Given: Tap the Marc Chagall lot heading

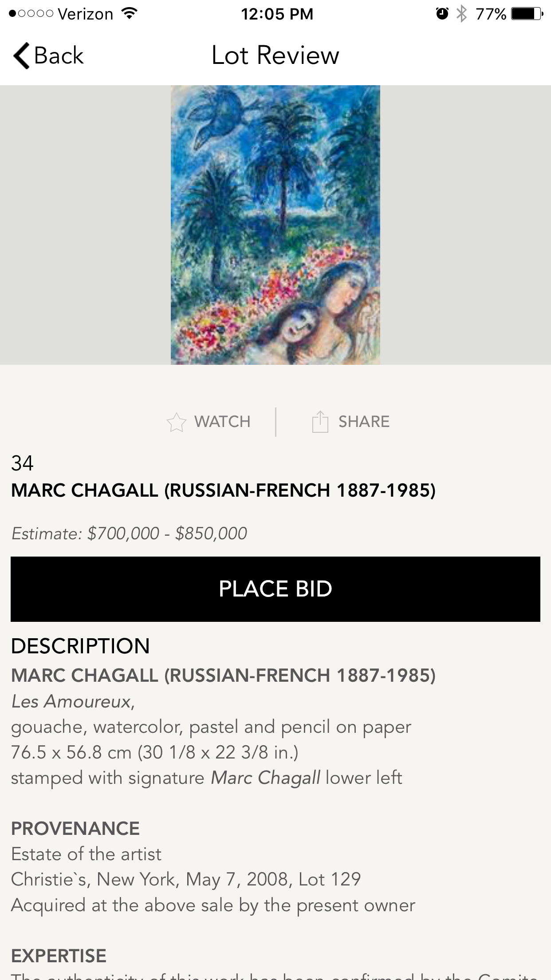Looking at the screenshot, I should tap(223, 490).
